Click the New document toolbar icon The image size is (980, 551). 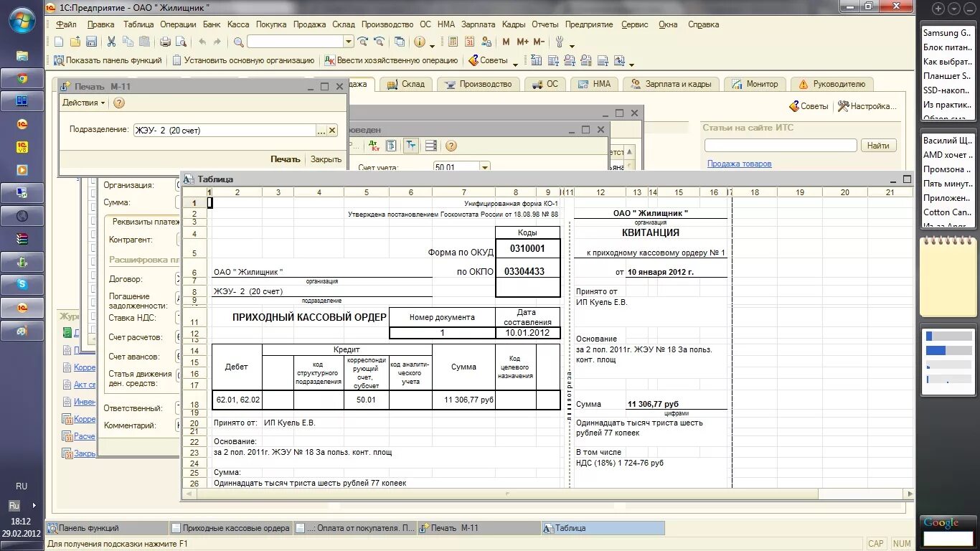point(60,42)
